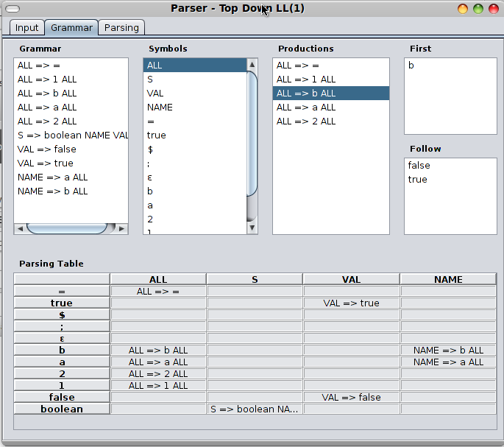
Task: Click 'S => boolean NA...' cell in Parsing Table
Action: point(255,409)
